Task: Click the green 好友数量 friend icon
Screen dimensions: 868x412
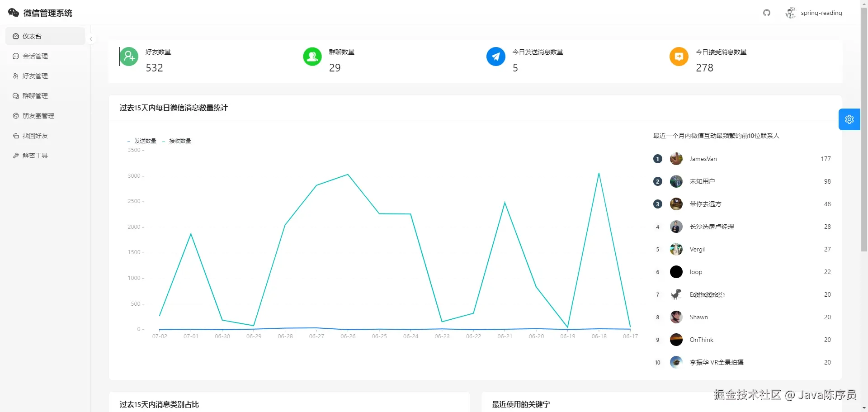Action: (x=129, y=57)
